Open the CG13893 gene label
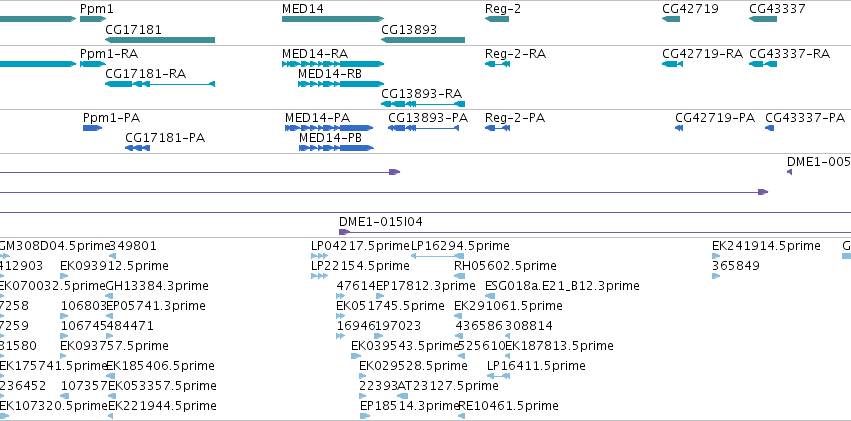The height and width of the screenshot is (421, 851). pos(409,29)
